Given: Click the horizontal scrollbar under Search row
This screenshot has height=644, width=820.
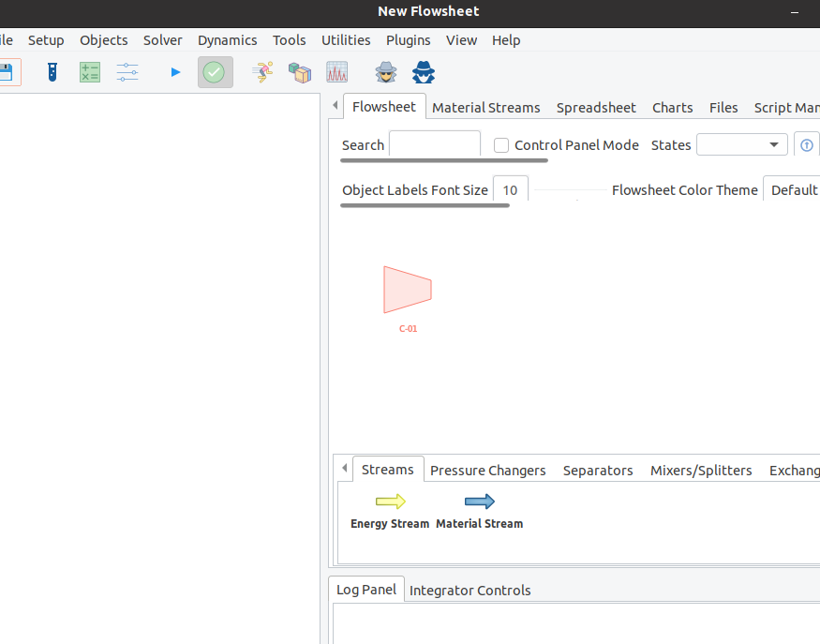Looking at the screenshot, I should click(444, 160).
